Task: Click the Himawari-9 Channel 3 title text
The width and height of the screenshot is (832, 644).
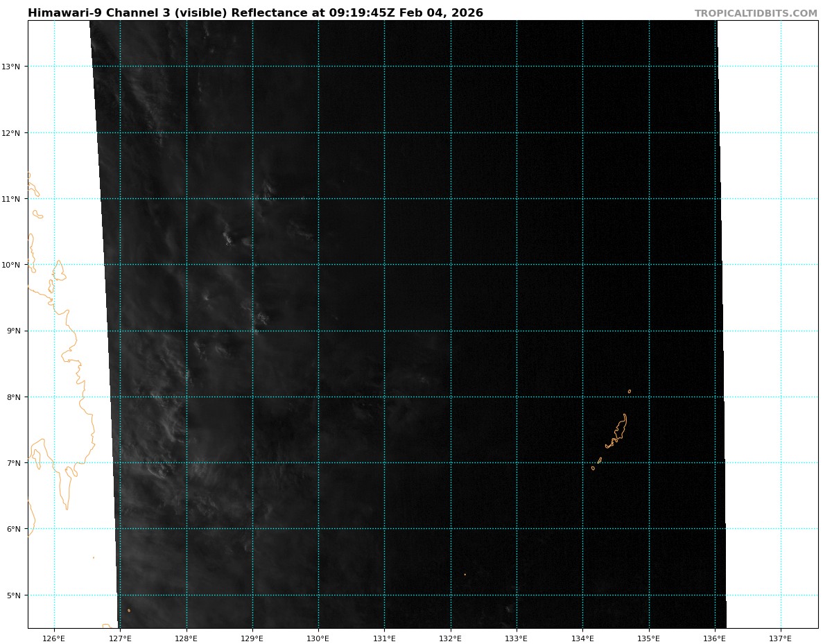Action: pyautogui.click(x=255, y=13)
